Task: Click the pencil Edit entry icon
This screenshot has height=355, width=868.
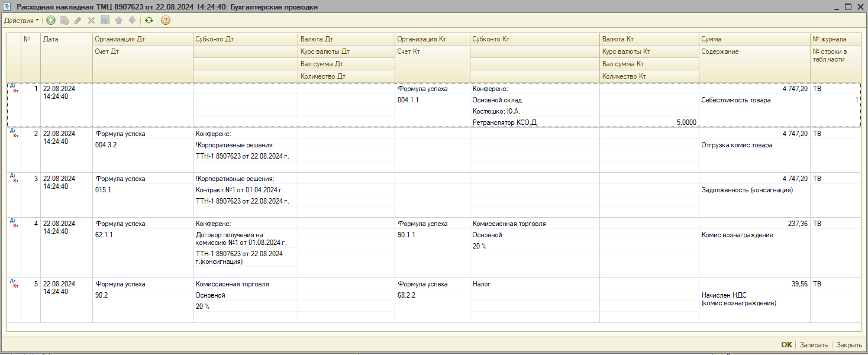Action: click(78, 20)
